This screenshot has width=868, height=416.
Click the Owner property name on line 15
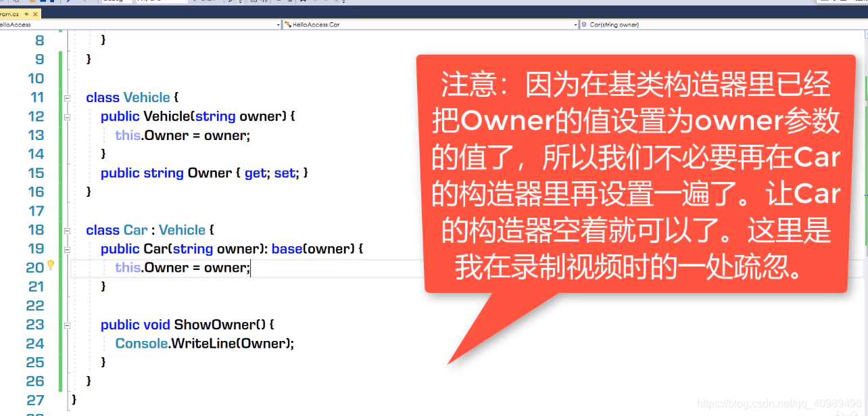[x=210, y=173]
